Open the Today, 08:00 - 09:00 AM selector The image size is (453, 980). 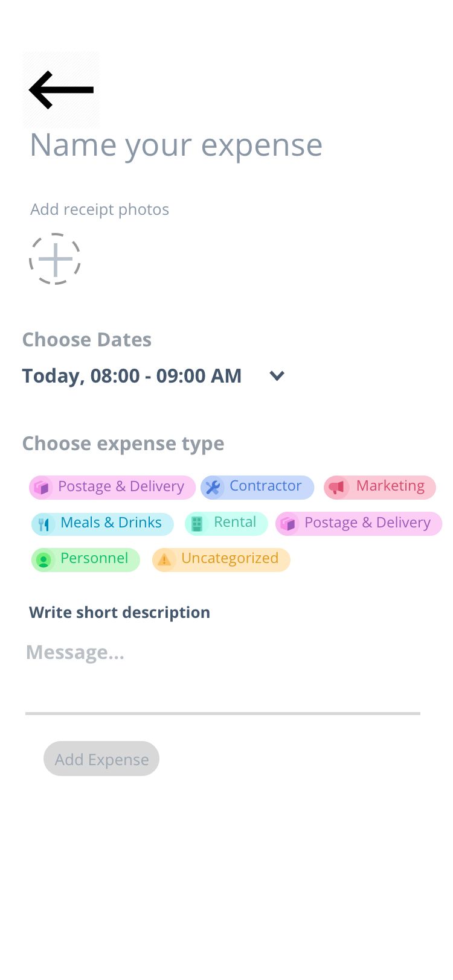coord(132,376)
